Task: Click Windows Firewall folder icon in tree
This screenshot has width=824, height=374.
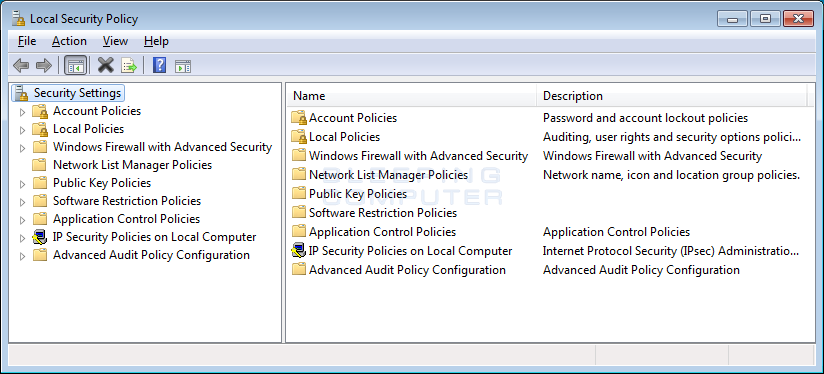Action: pyautogui.click(x=40, y=147)
